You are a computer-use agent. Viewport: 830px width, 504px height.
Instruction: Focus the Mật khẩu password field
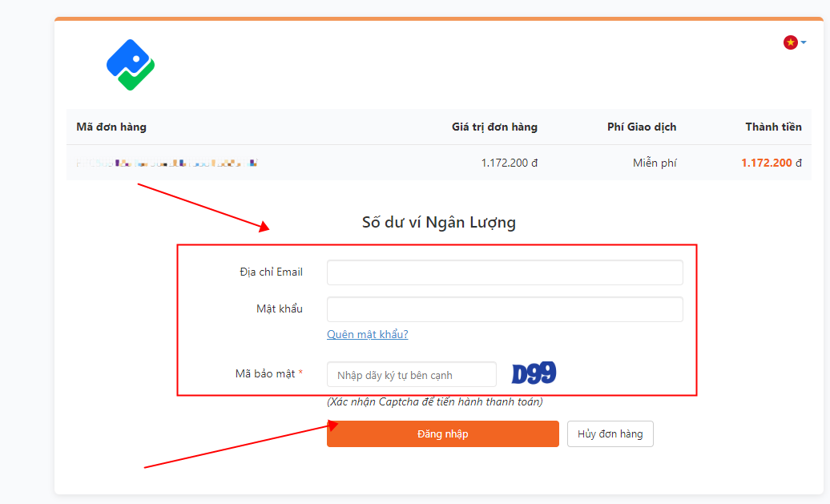pos(505,309)
